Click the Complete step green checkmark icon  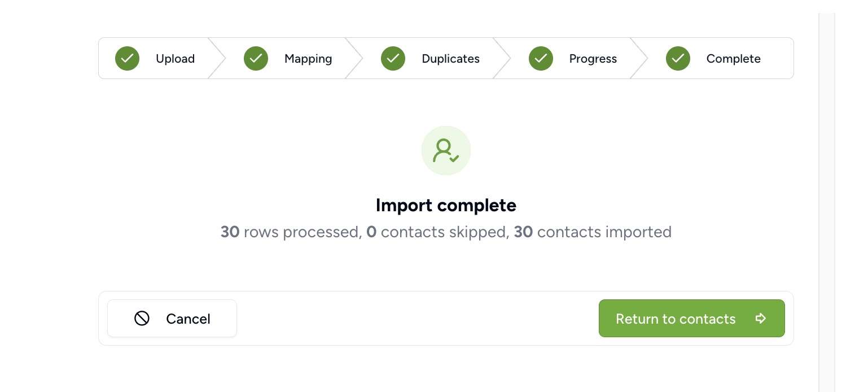pos(678,58)
